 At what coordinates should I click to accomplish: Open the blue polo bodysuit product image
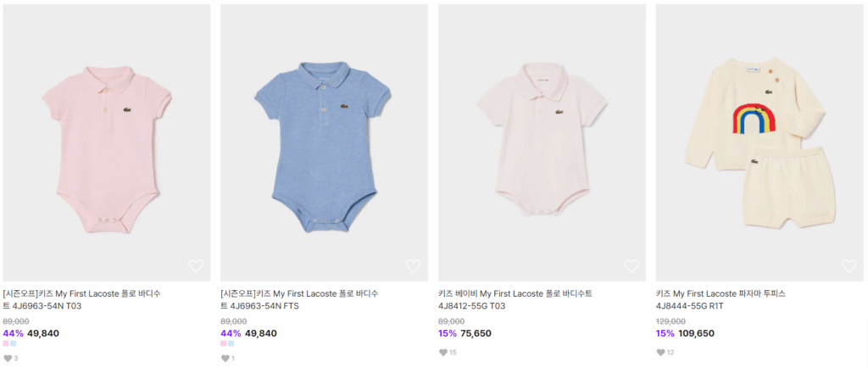(324, 142)
